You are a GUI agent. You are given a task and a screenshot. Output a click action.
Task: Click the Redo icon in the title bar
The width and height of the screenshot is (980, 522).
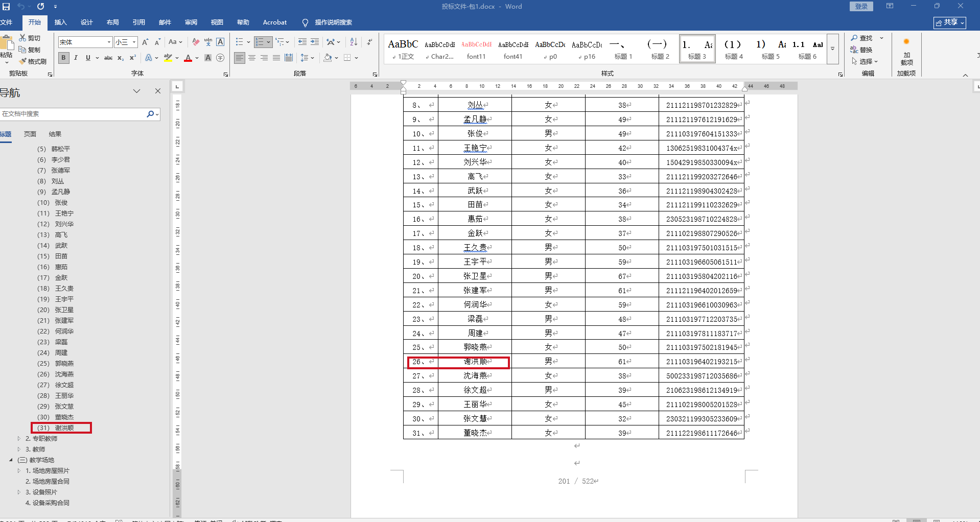tap(41, 7)
